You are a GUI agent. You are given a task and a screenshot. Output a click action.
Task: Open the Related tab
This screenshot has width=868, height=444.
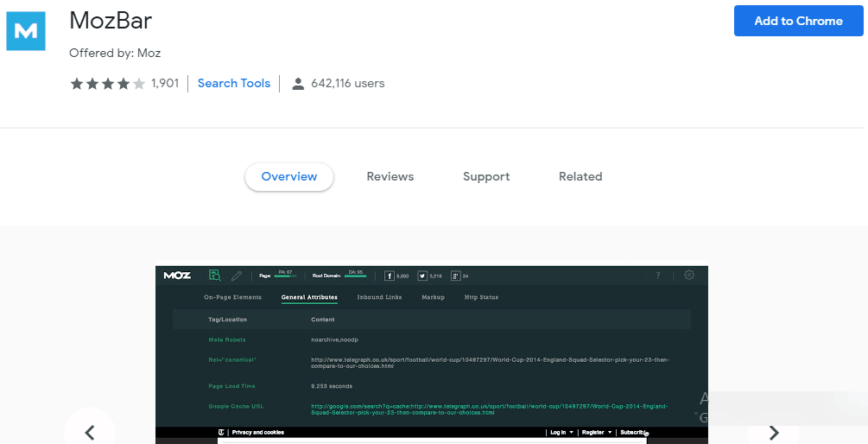click(580, 176)
